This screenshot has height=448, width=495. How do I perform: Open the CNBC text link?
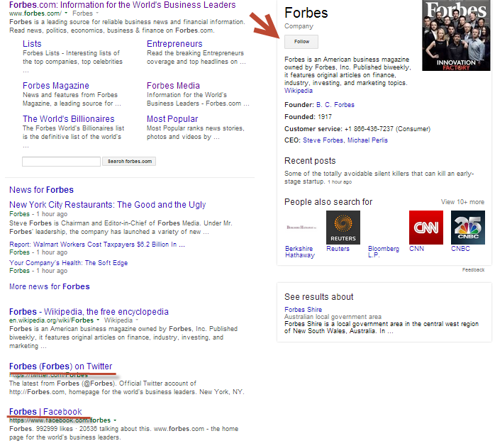(x=460, y=249)
